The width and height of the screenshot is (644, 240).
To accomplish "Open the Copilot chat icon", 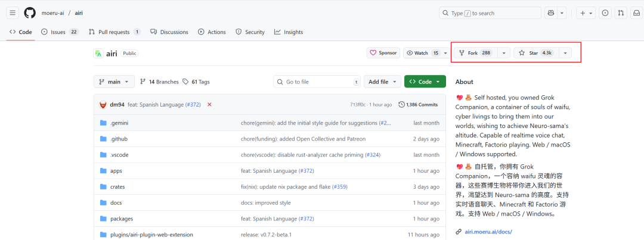I will (x=550, y=13).
